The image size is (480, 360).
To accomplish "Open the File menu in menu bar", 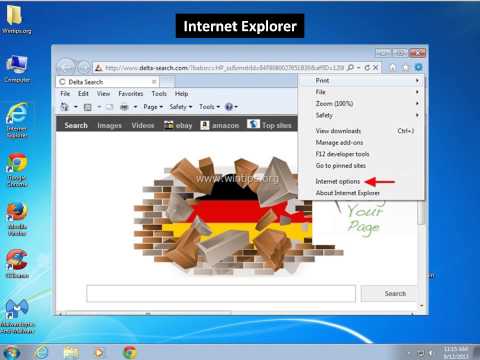I will tap(65, 94).
